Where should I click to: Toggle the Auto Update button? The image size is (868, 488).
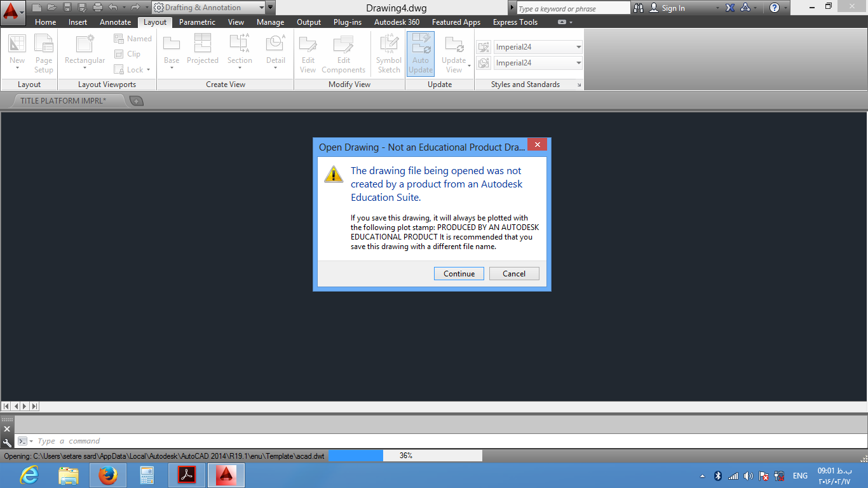pos(421,54)
